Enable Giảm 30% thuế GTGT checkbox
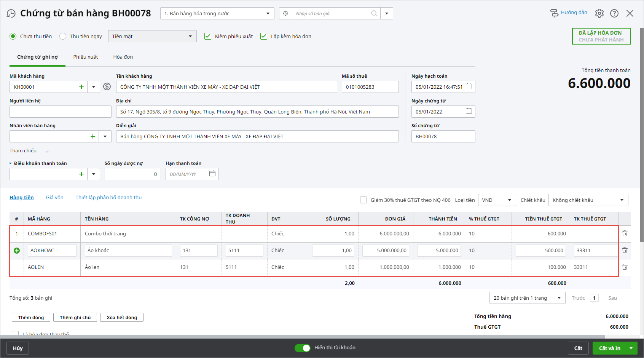This screenshot has height=358, width=644. click(x=363, y=200)
